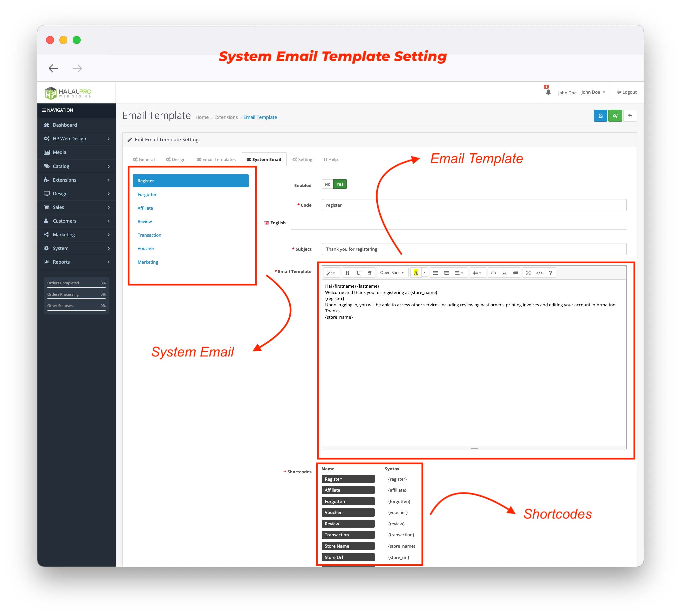
Task: Insert an ordered numbered list
Action: pos(446,273)
